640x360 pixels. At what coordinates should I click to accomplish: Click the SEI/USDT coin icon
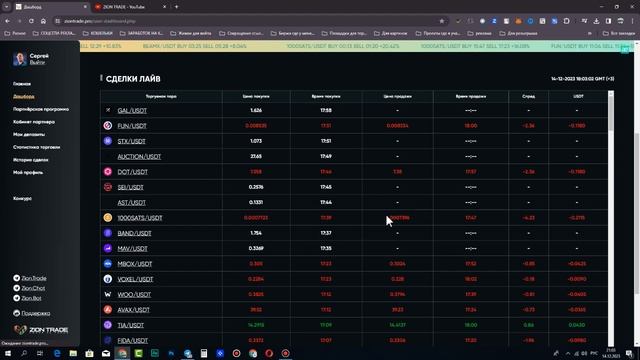click(108, 187)
